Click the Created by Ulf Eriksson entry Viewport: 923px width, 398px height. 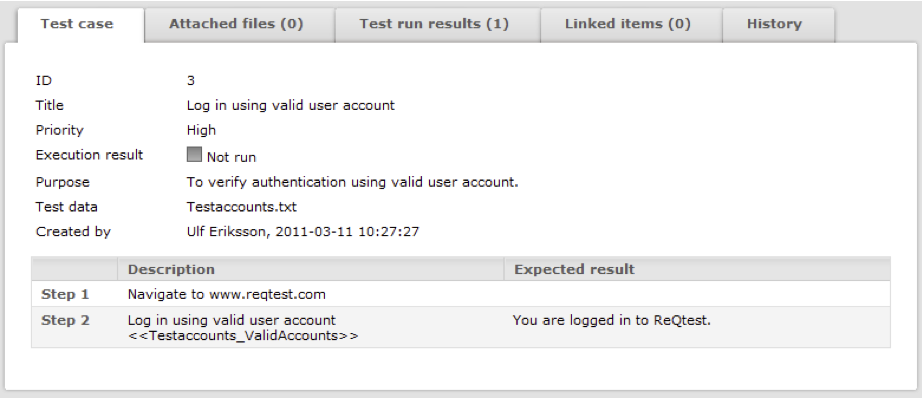(303, 232)
